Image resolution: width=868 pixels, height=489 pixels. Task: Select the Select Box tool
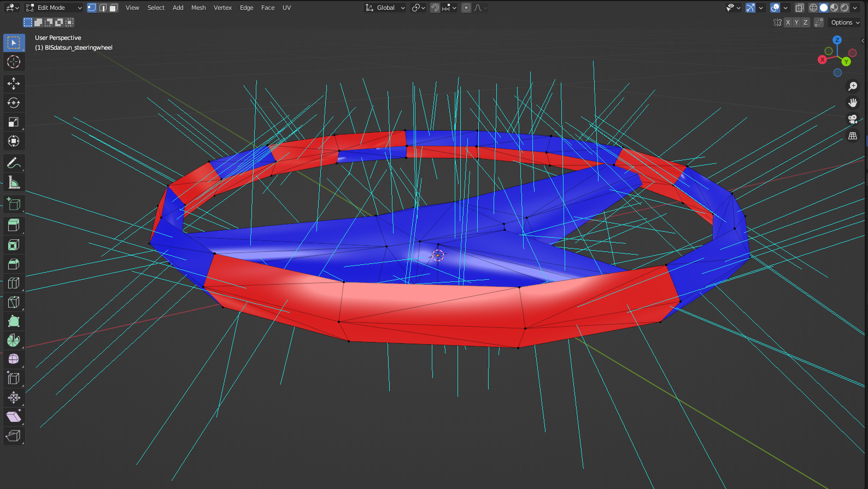[14, 43]
